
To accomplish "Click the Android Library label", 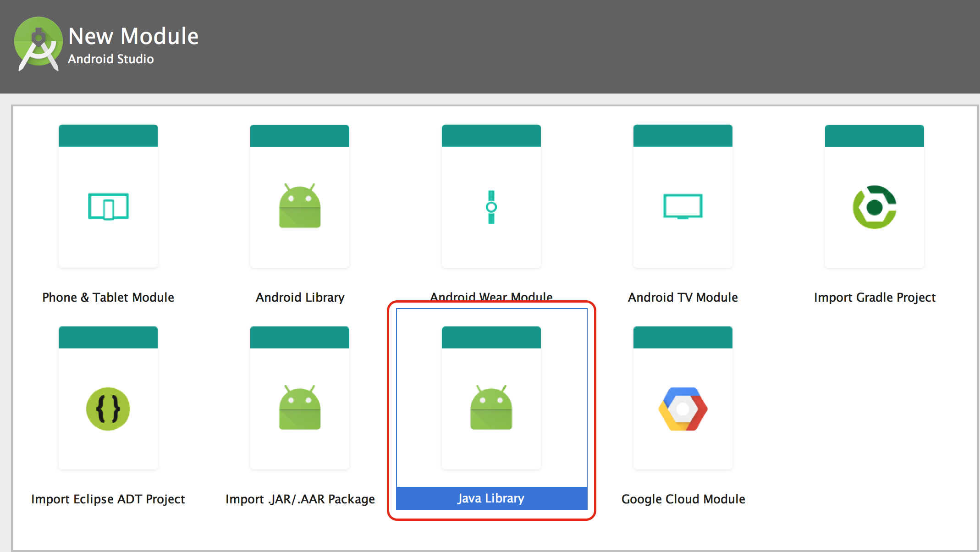I will [x=300, y=298].
